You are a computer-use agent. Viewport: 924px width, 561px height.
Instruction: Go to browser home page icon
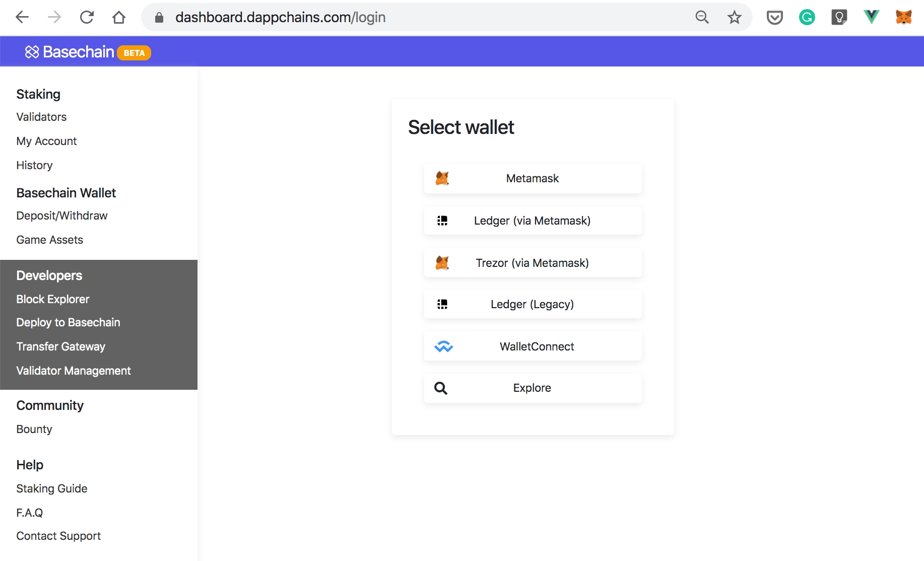119,18
